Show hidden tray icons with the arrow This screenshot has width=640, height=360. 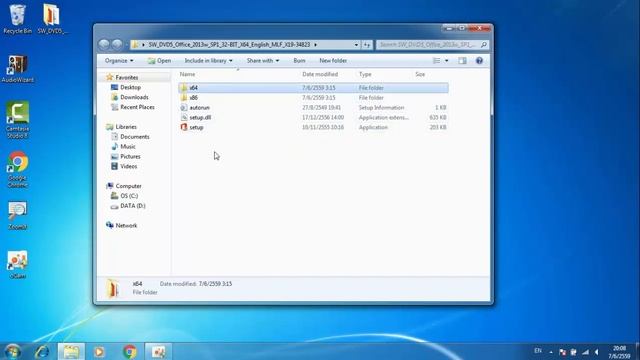(x=551, y=352)
